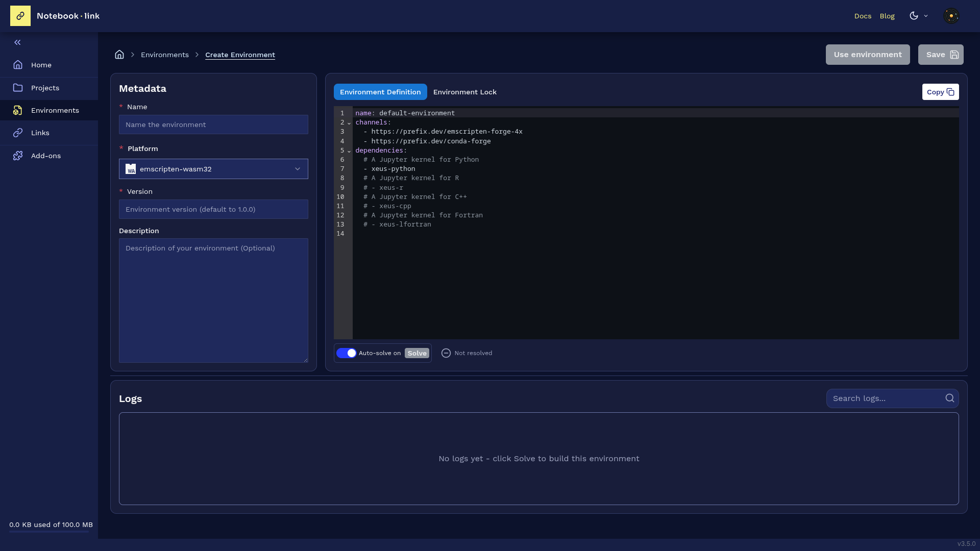Focus the Version input field
Screen dimensions: 980x551
[x=213, y=209]
